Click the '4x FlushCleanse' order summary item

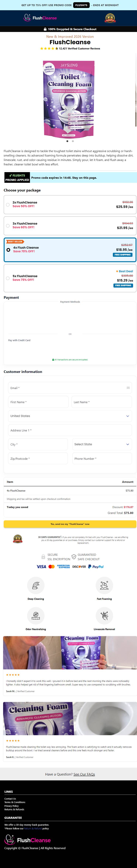(x=16, y=491)
